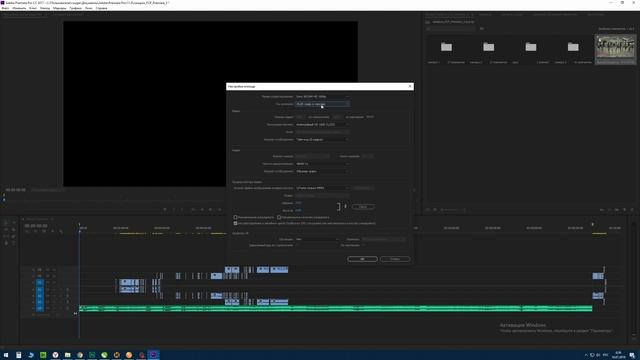640x360 pixels.
Task: Select the Selection tool in tools panel
Action: coord(6,223)
